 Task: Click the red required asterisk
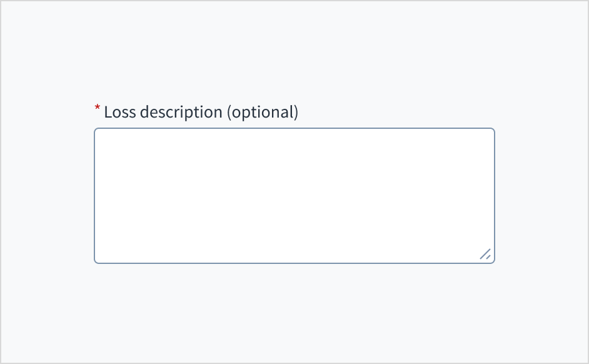[x=98, y=109]
